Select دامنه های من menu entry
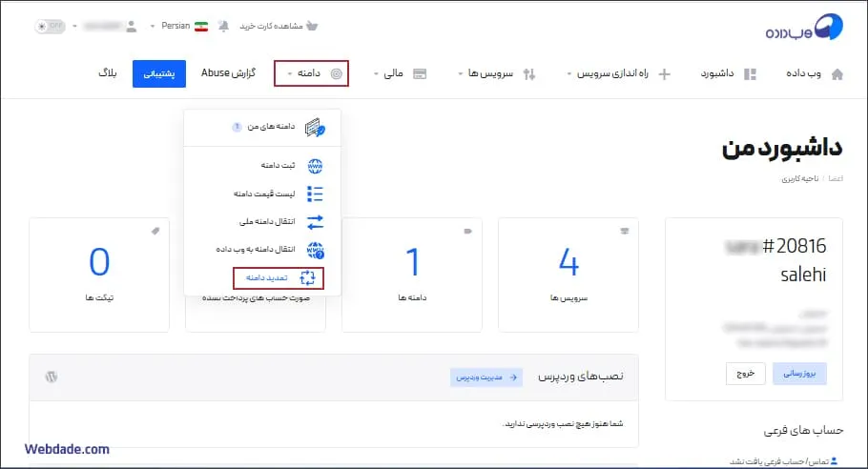Screen dimensions: 868x469 tap(262, 127)
